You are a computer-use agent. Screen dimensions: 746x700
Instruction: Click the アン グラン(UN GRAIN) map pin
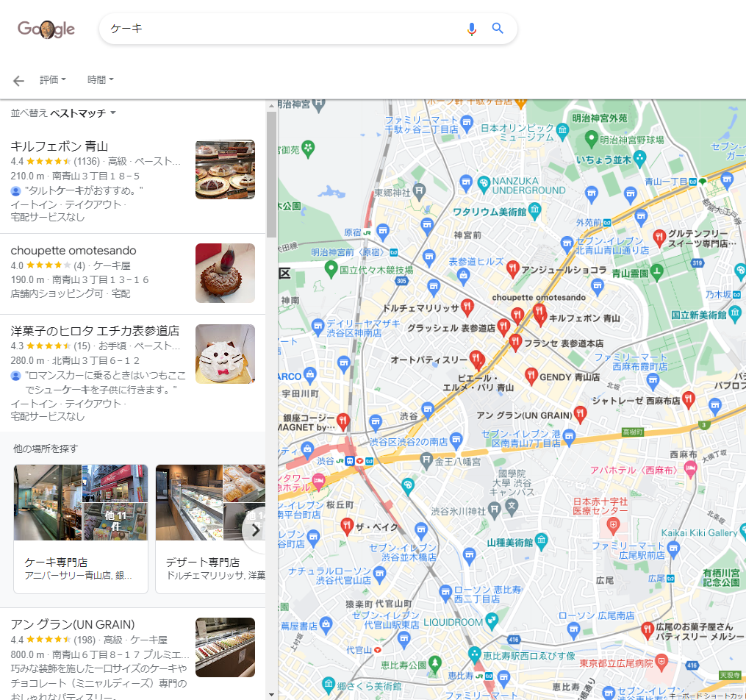coord(579,415)
